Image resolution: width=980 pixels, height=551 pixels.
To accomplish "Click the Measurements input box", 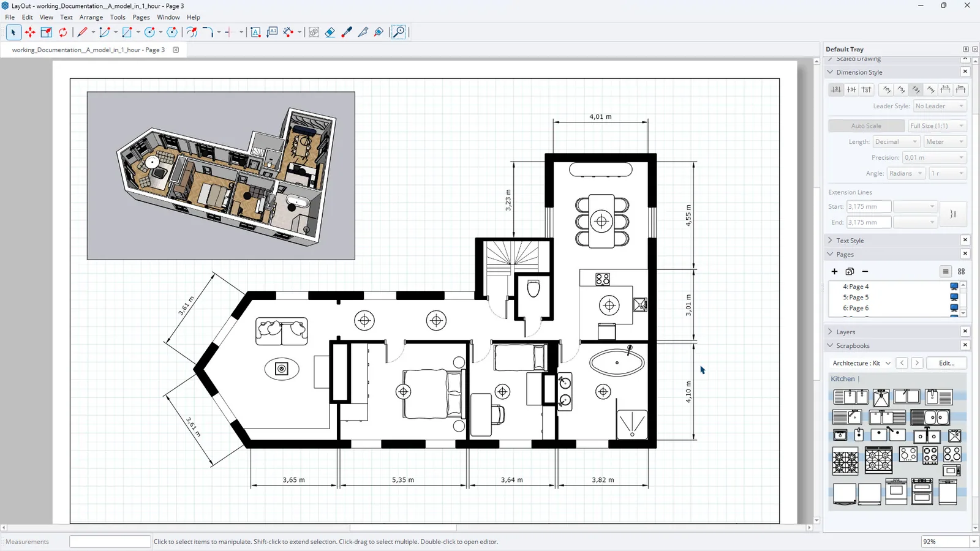I will pos(110,541).
